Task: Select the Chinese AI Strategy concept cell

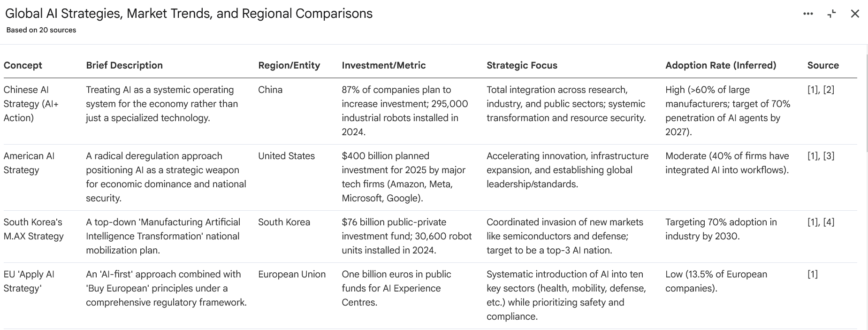Action: pyautogui.click(x=31, y=104)
